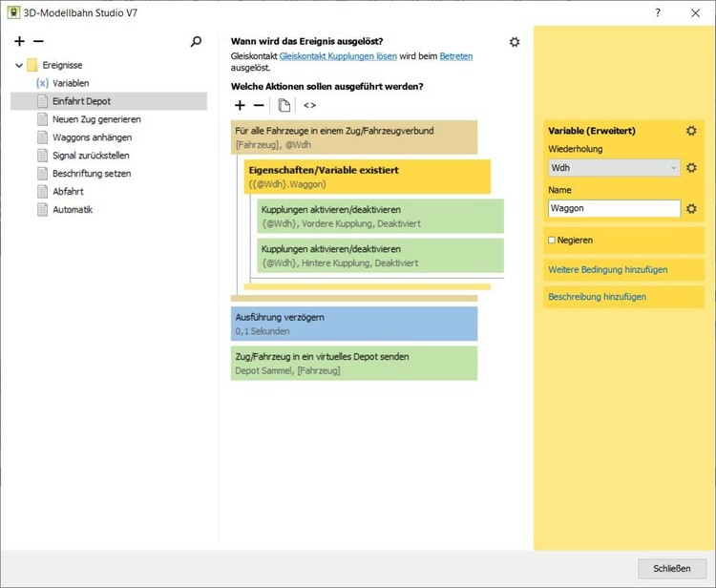
Task: Collapse the Ereignisse tree folder
Action: coord(19,66)
